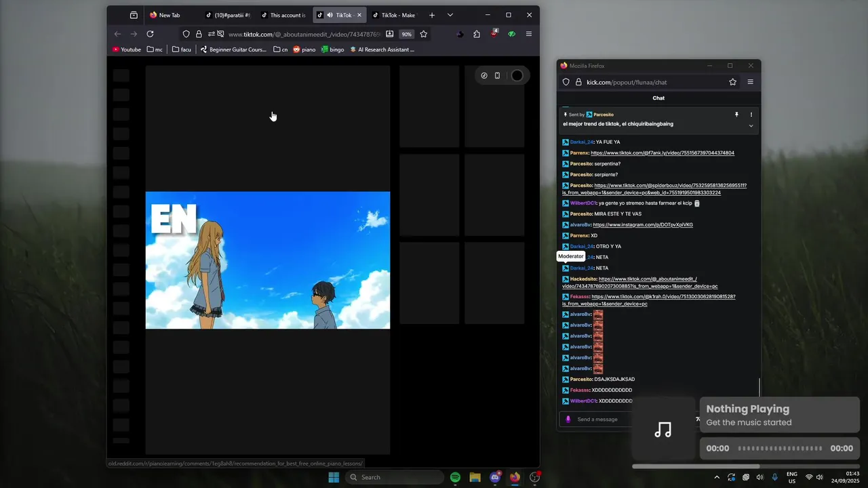
Task: Open Firefox application menu in TikTok window
Action: [x=529, y=34]
